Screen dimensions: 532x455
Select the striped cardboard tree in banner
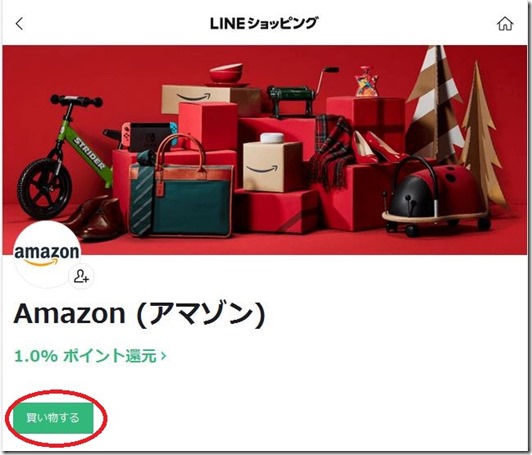point(435,104)
